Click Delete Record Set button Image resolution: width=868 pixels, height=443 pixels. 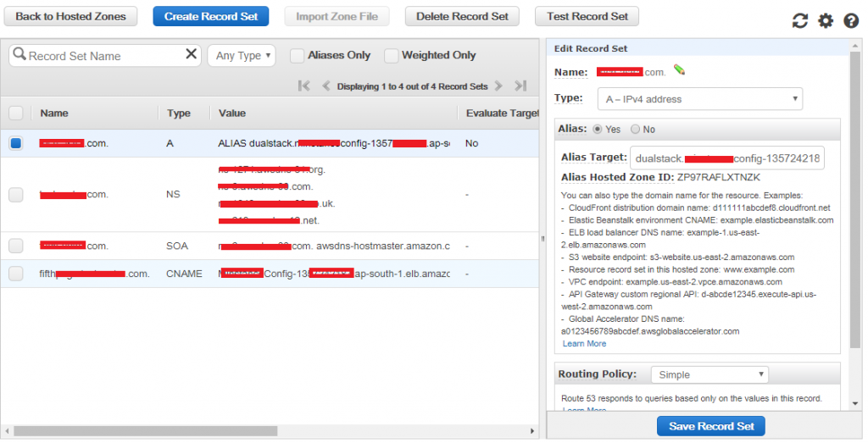click(462, 17)
